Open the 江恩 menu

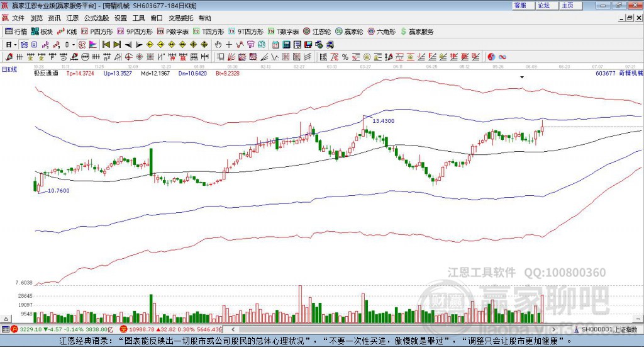pyautogui.click(x=72, y=18)
